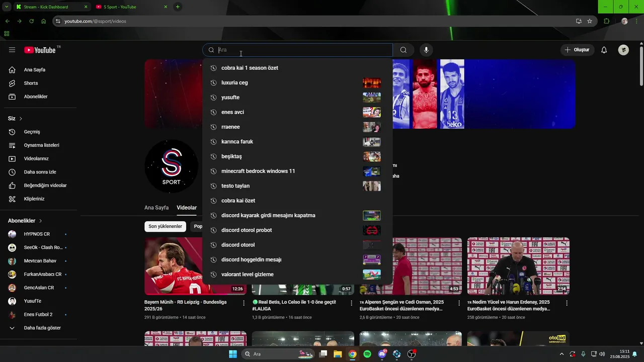Open options for Nedim Yücel video
This screenshot has height=362, width=644.
coord(567,303)
